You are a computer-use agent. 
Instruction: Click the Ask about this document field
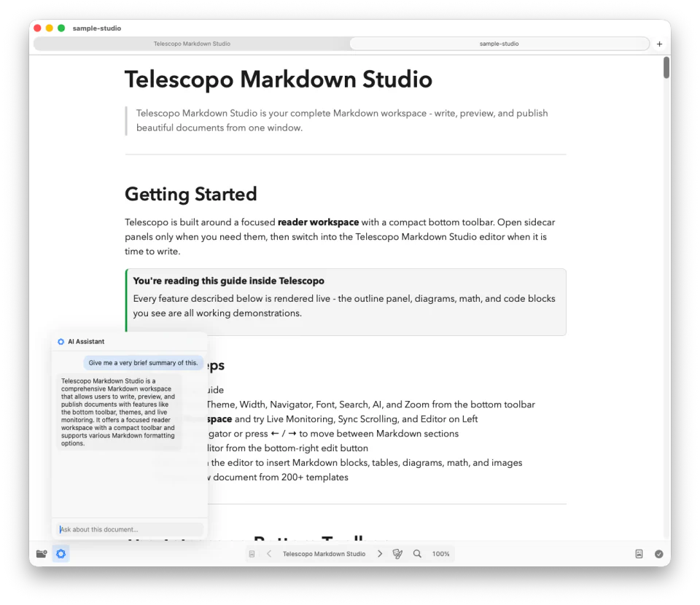click(x=130, y=529)
